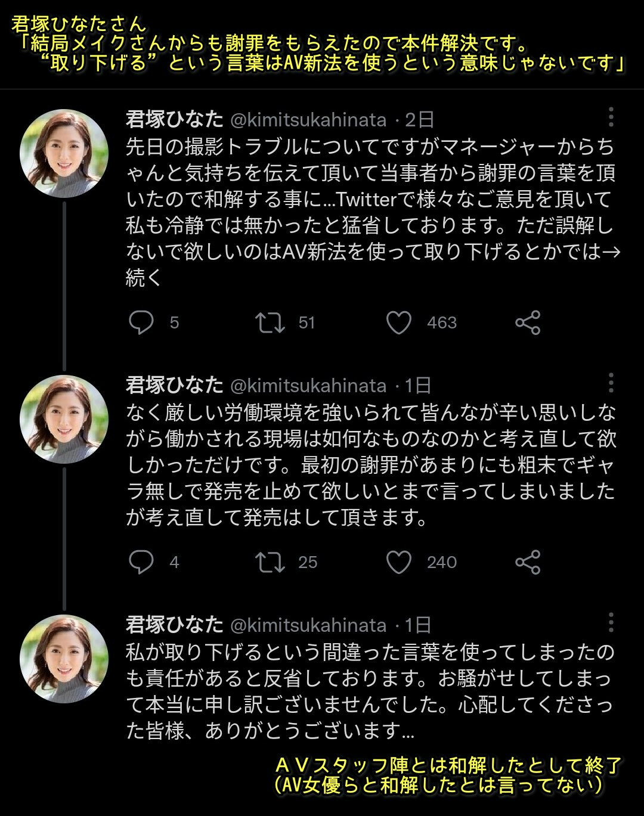
Task: Click the 1日 timestamp on third tweet
Action: pos(418,625)
